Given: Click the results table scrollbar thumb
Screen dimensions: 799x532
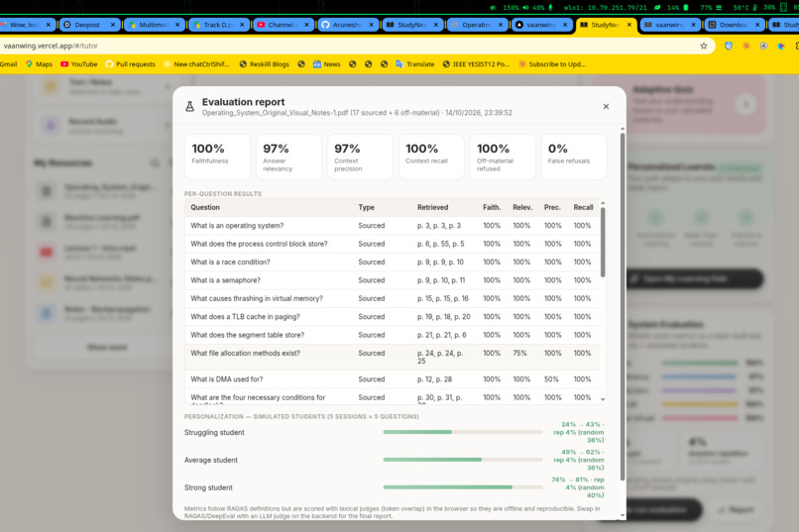Looking at the screenshot, I should tap(603, 243).
